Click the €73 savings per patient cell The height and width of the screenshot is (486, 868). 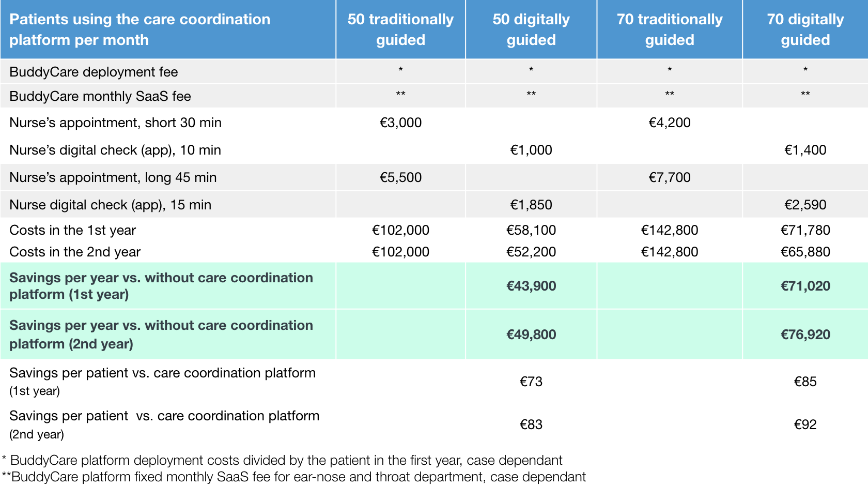pos(531,382)
